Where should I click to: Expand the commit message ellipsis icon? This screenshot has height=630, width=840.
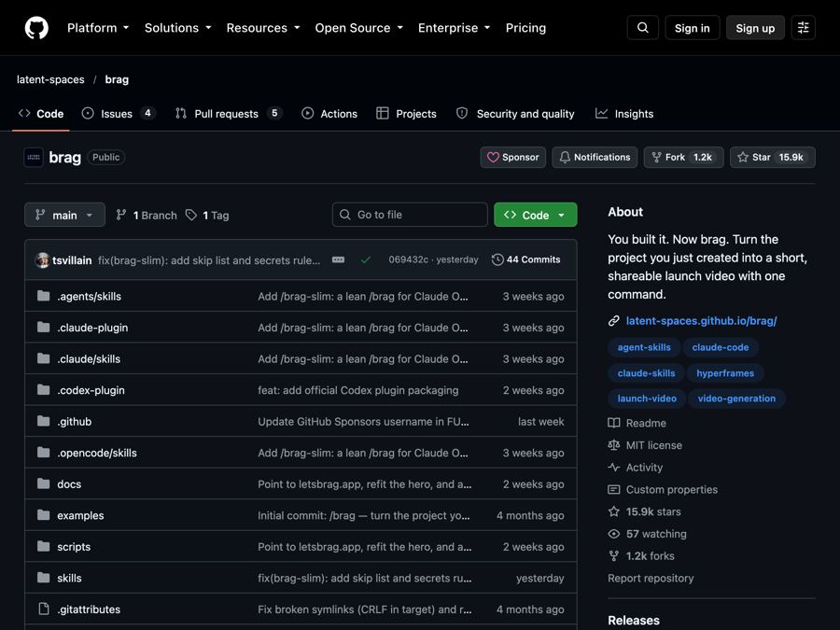338,259
